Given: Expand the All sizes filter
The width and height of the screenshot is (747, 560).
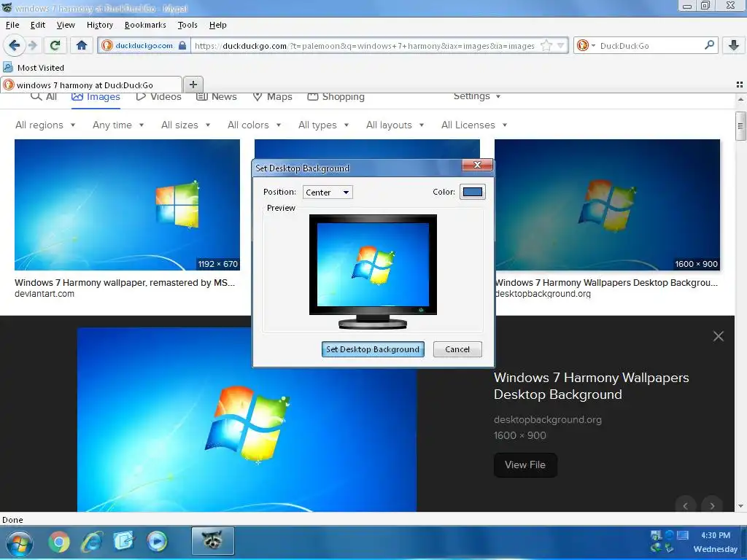Looking at the screenshot, I should tap(186, 125).
